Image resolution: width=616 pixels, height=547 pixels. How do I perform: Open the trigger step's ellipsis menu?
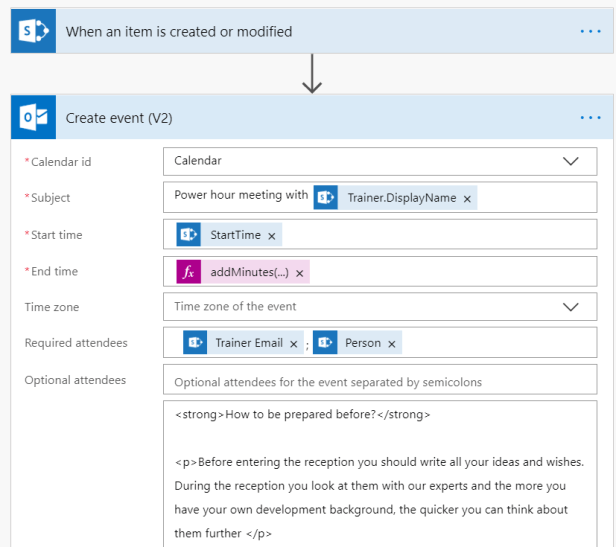[590, 31]
